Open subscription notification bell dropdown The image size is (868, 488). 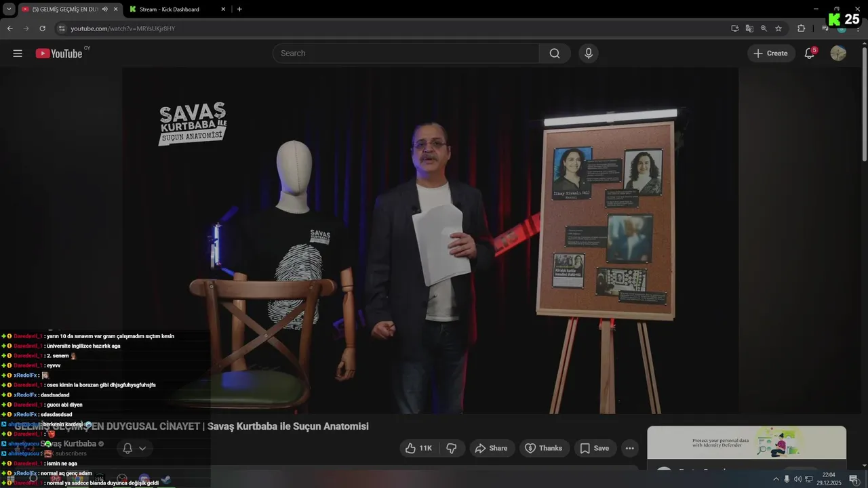(134, 448)
